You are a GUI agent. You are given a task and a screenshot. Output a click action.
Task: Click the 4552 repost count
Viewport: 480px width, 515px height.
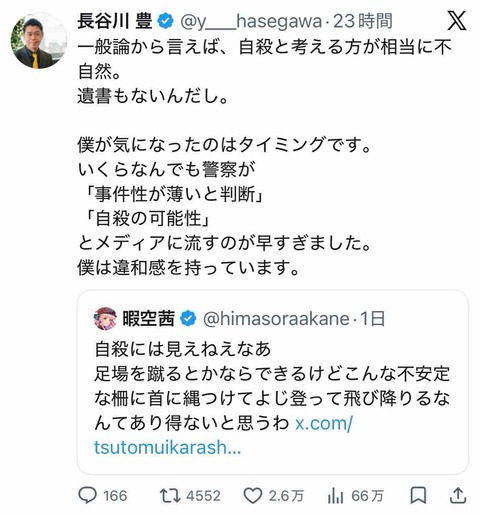coord(203,496)
